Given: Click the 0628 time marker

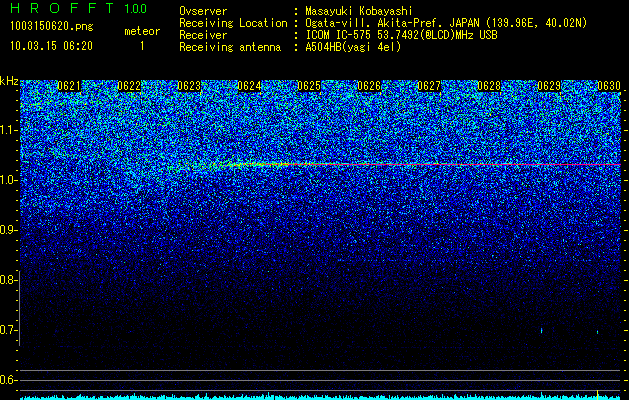Looking at the screenshot, I should pos(489,86).
